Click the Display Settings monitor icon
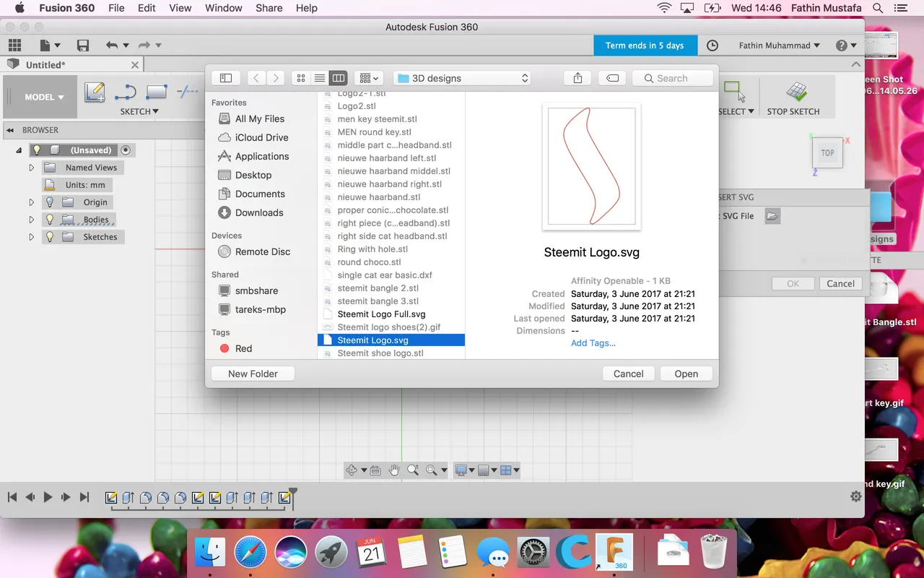Image resolution: width=924 pixels, height=578 pixels. coord(461,470)
